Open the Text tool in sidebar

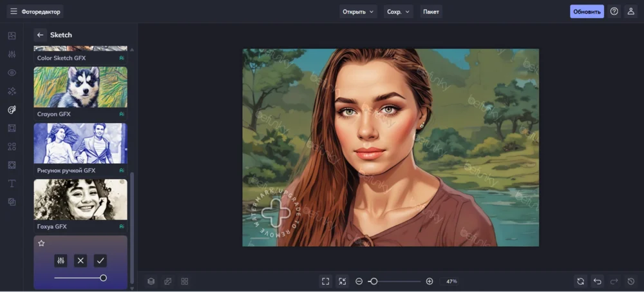(12, 184)
